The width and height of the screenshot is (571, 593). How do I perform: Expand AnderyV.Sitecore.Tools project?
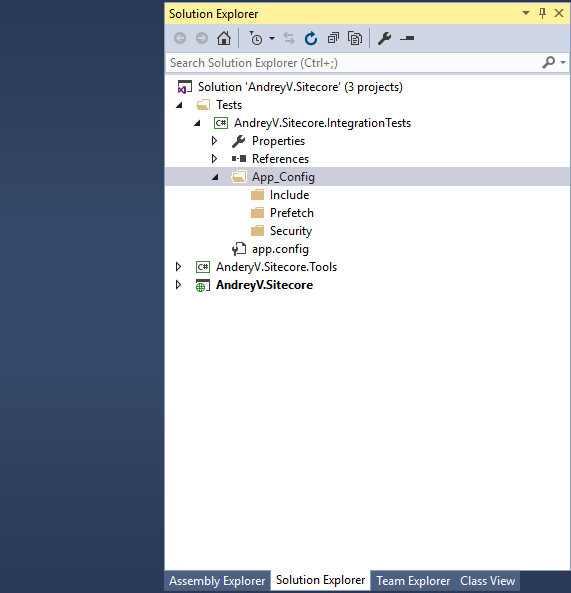pyautogui.click(x=178, y=267)
